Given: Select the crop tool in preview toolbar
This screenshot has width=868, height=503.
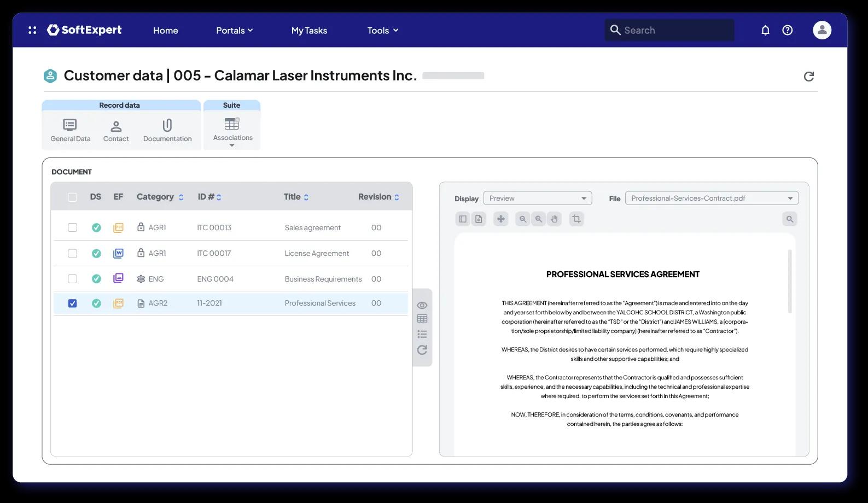Looking at the screenshot, I should pyautogui.click(x=576, y=219).
